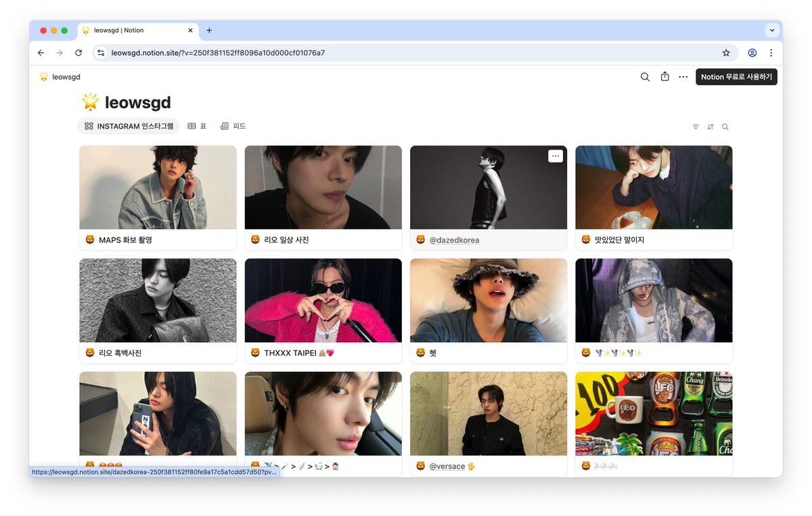
Task: Click the lion emoji on 헷 card
Action: pos(420,353)
